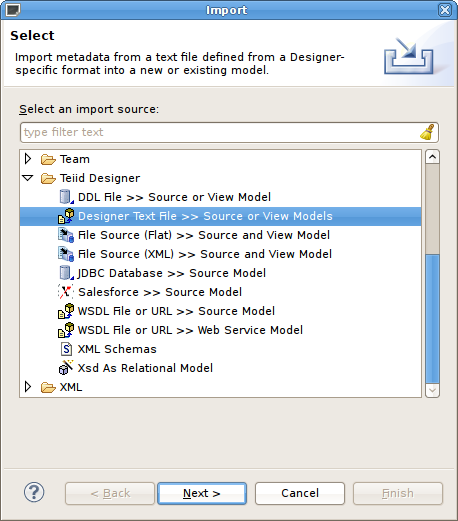Open the window menu icon in title bar
The image size is (458, 521).
(13, 10)
